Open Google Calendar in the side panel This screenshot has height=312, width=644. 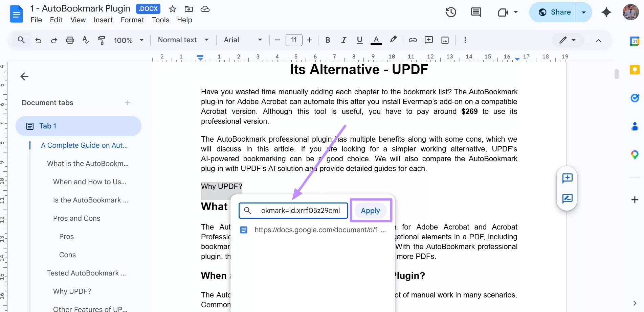635,41
